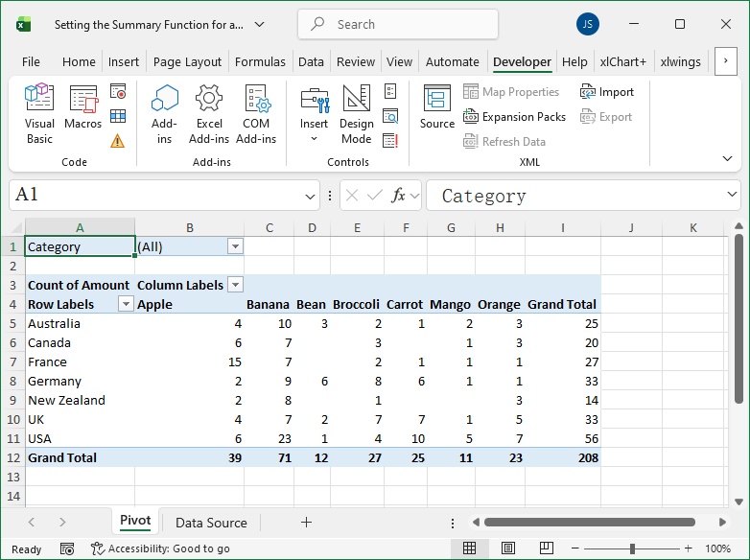Screen dimensions: 750x560
Task: Click the zoom slider handle
Action: (x=632, y=548)
